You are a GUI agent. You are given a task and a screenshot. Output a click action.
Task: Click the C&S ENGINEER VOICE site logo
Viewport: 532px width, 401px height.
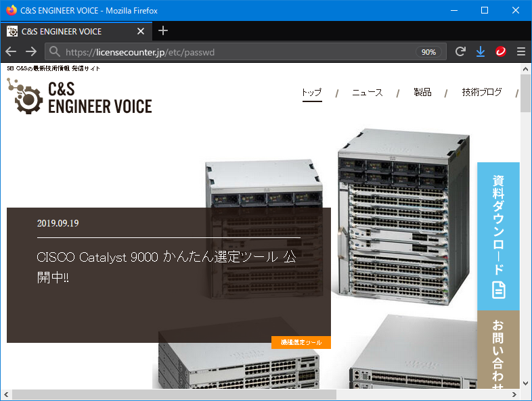pyautogui.click(x=79, y=96)
